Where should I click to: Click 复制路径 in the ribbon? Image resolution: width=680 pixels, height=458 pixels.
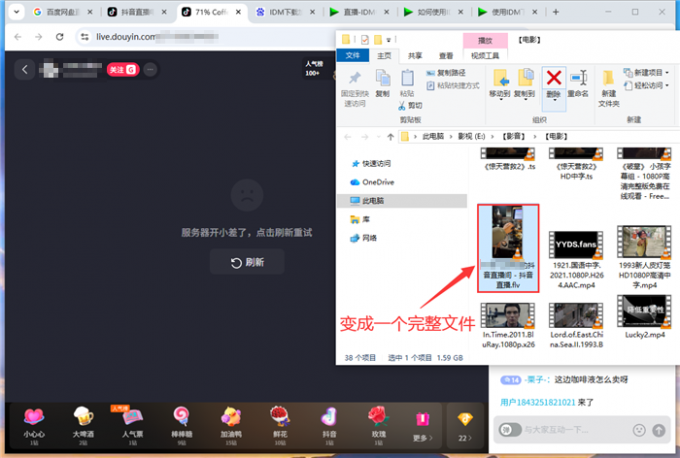tap(446, 72)
